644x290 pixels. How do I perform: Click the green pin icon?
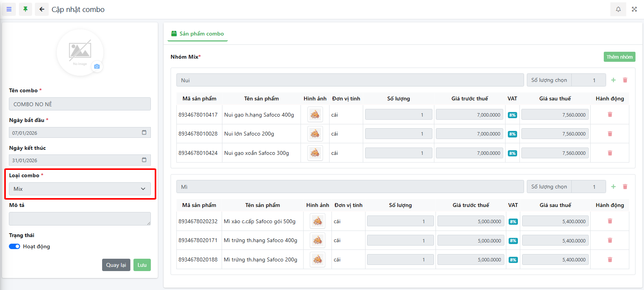coord(26,9)
